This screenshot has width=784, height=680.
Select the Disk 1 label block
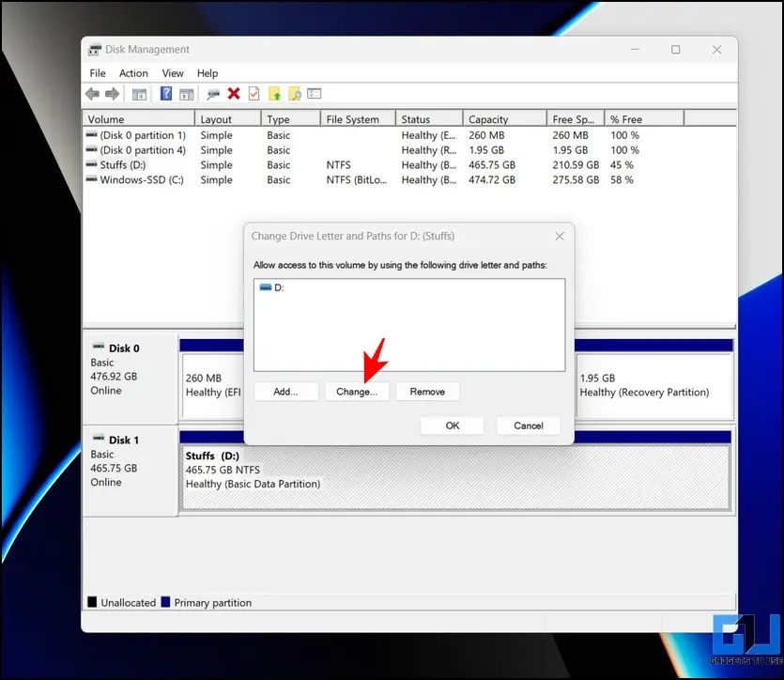tap(130, 470)
